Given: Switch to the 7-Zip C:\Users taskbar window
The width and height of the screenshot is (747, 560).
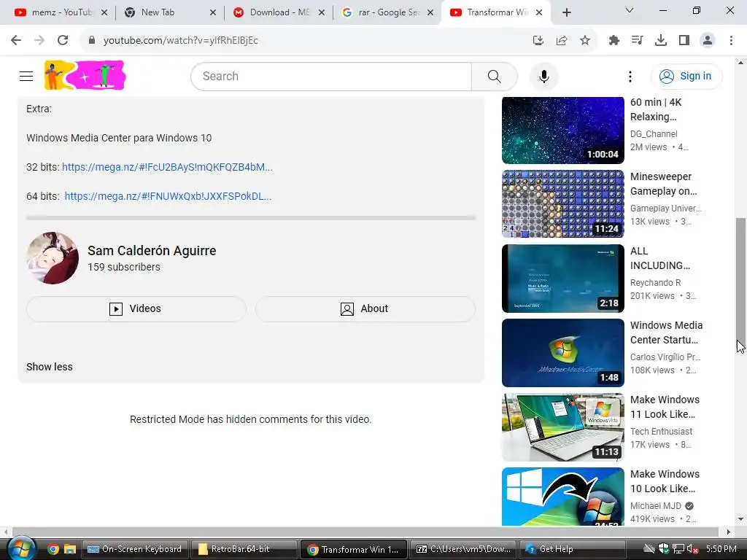Looking at the screenshot, I should click(463, 549).
